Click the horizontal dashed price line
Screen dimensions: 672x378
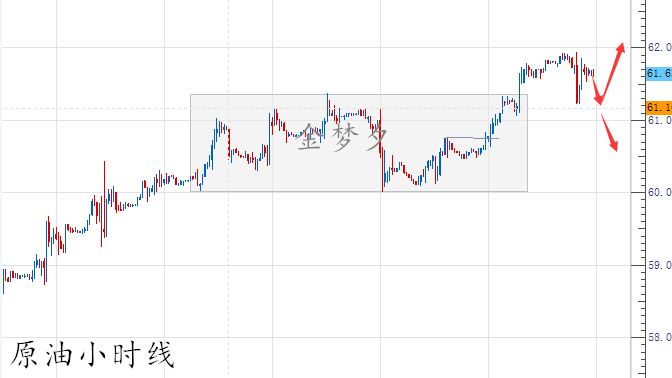click(317, 108)
